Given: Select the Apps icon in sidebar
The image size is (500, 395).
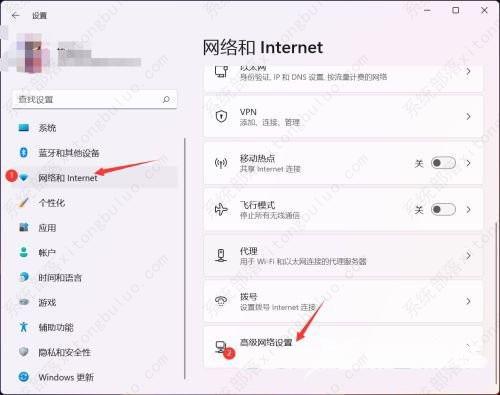Looking at the screenshot, I should [24, 227].
